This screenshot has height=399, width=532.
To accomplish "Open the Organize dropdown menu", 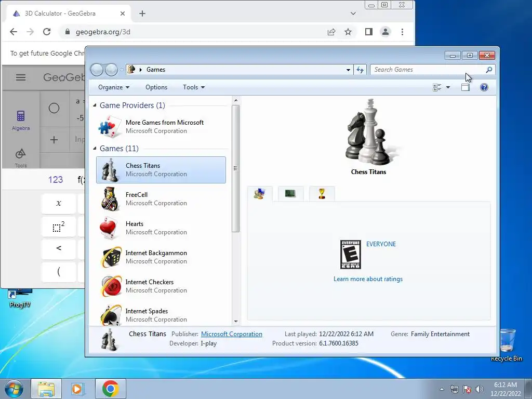I will pyautogui.click(x=114, y=87).
